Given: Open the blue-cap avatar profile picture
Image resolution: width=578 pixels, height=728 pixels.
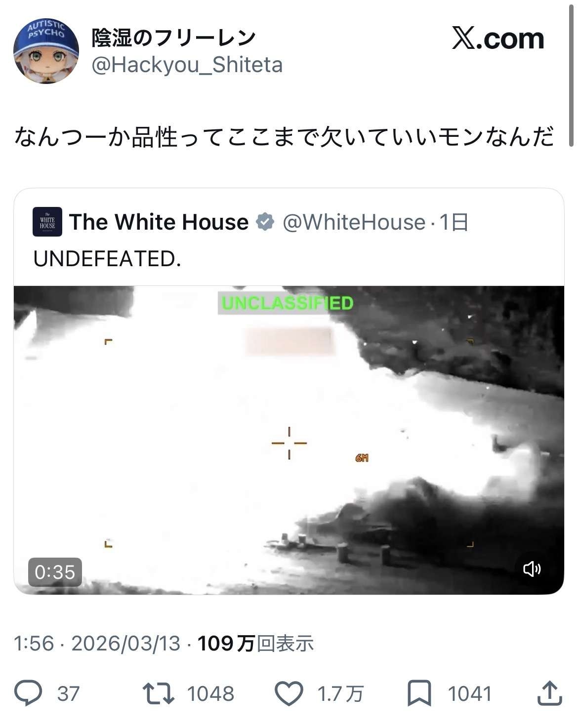Looking at the screenshot, I should point(46,51).
